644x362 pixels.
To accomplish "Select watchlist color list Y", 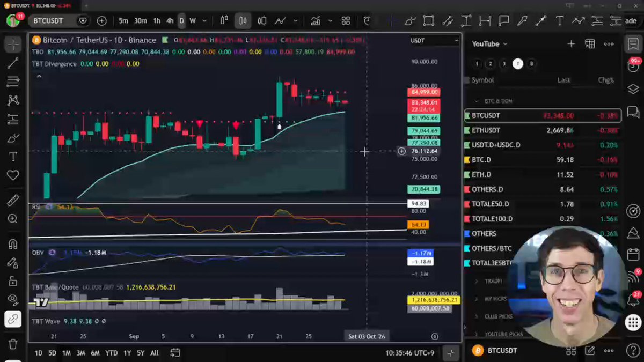I will point(517,63).
